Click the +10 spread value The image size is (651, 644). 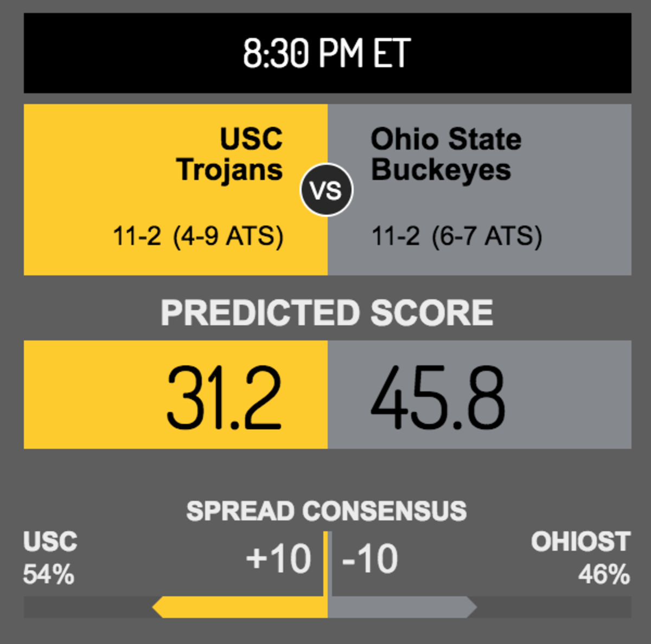[279, 559]
